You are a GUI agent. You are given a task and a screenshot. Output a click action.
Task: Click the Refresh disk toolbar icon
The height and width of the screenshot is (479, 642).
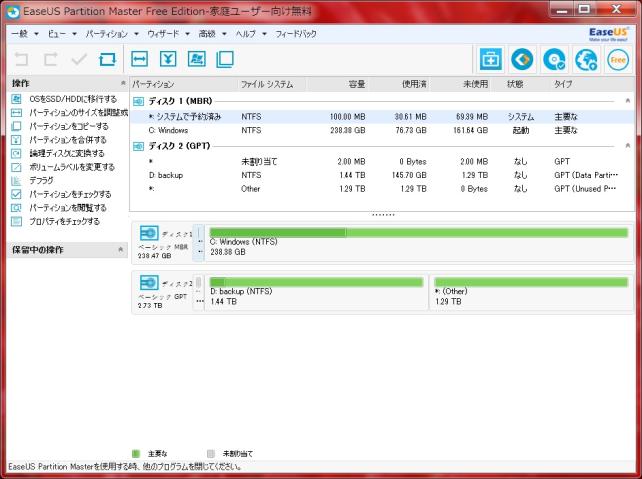coord(108,60)
